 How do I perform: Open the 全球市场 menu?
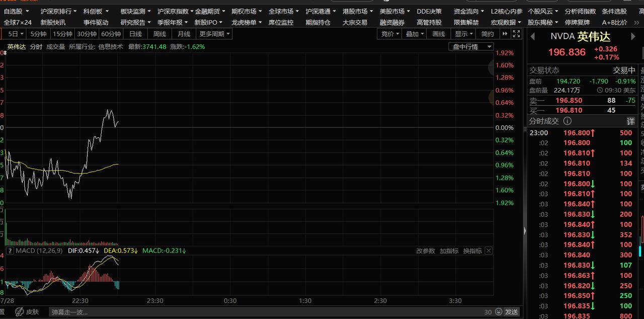[x=284, y=11]
